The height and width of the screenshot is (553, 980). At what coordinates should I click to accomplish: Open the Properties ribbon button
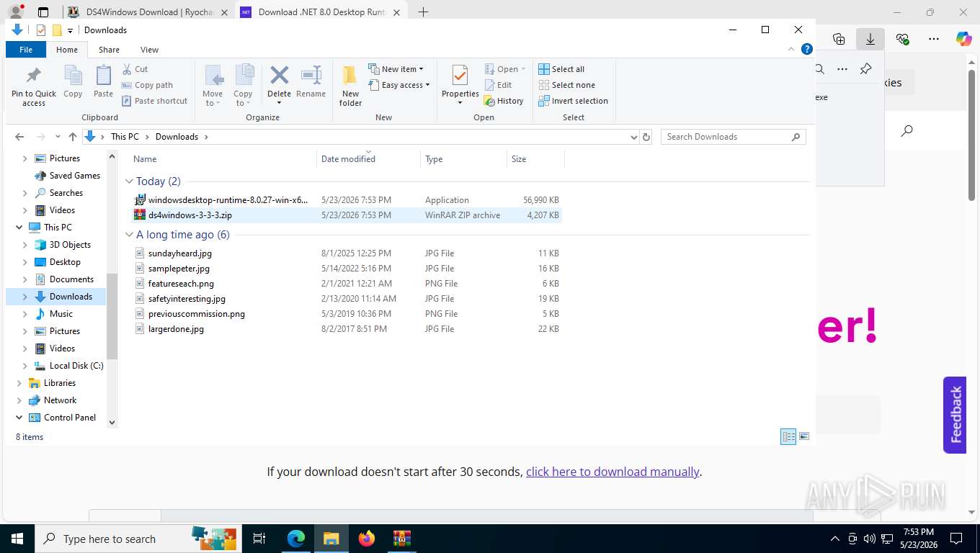pos(460,86)
